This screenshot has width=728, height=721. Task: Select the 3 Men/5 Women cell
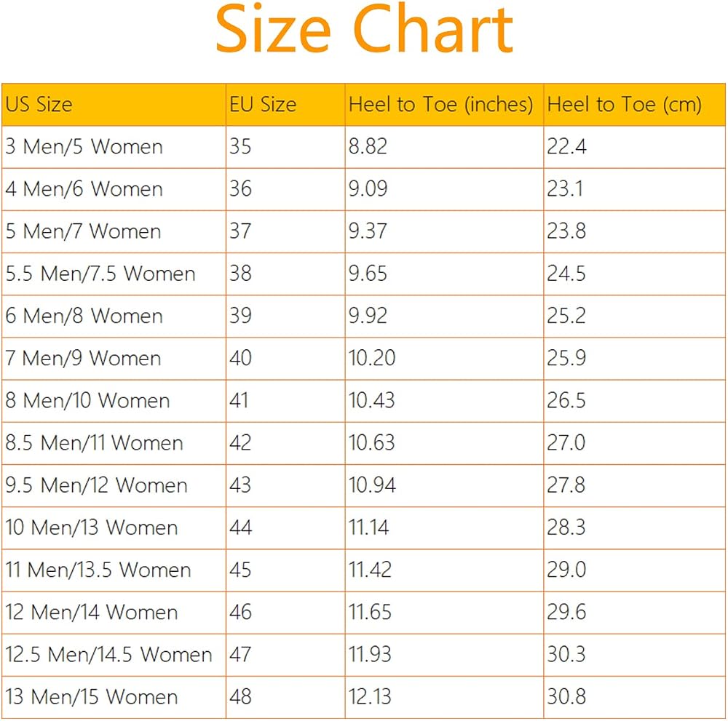(x=114, y=147)
